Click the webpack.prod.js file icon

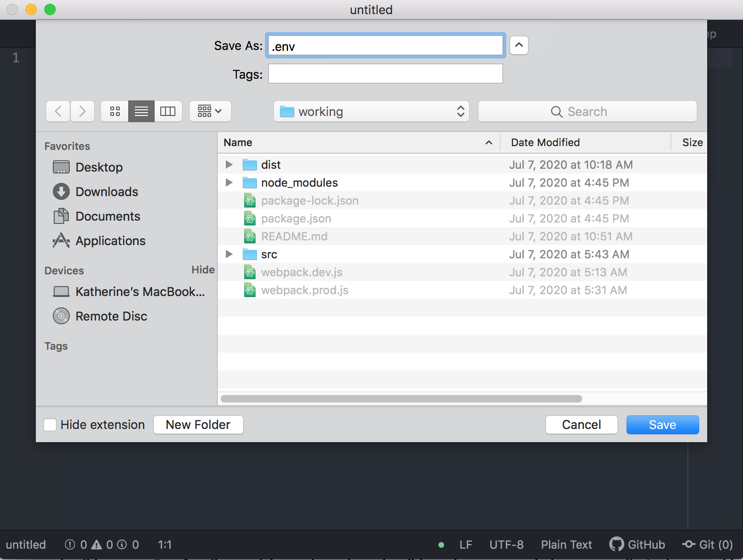pyautogui.click(x=250, y=290)
